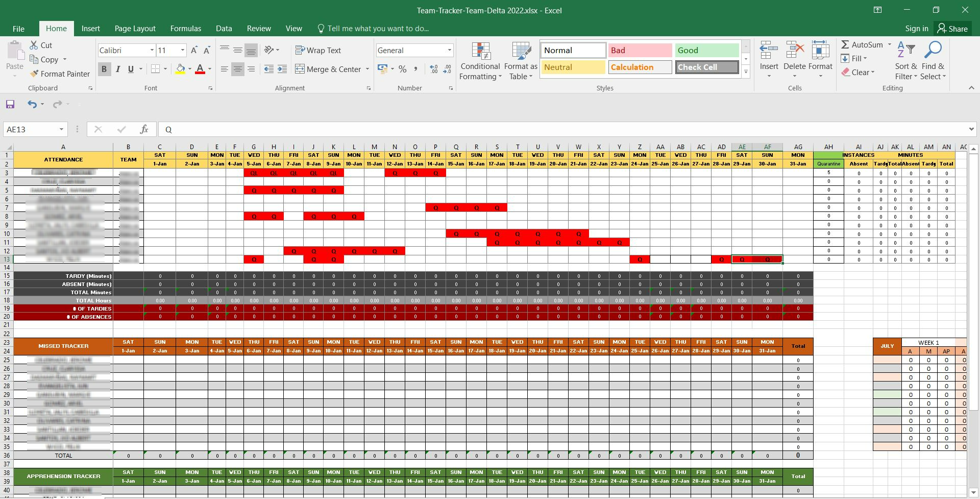The width and height of the screenshot is (980, 499).
Task: Click the Orientation text angle icon
Action: tap(269, 50)
